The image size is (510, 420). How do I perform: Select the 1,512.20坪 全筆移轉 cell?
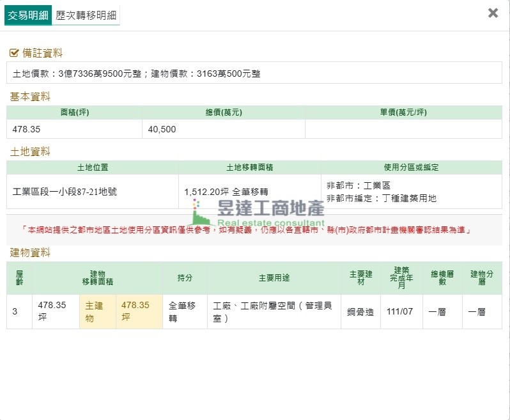pos(226,191)
